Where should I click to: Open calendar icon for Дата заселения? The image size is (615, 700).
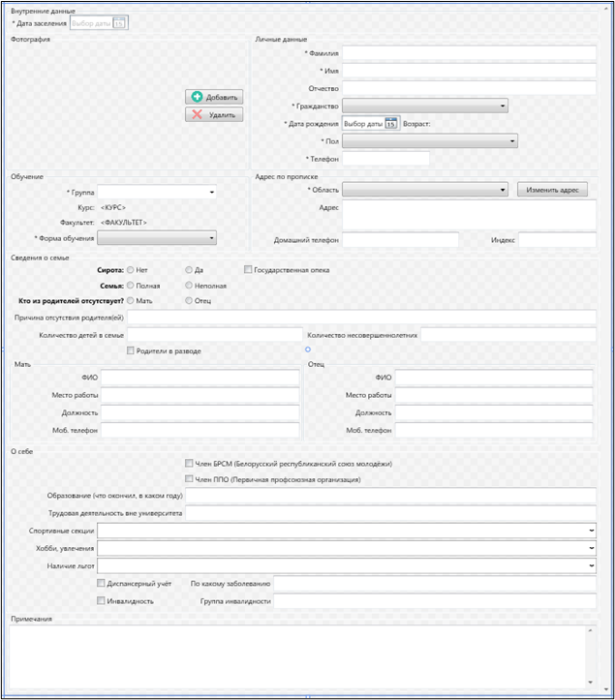(119, 22)
